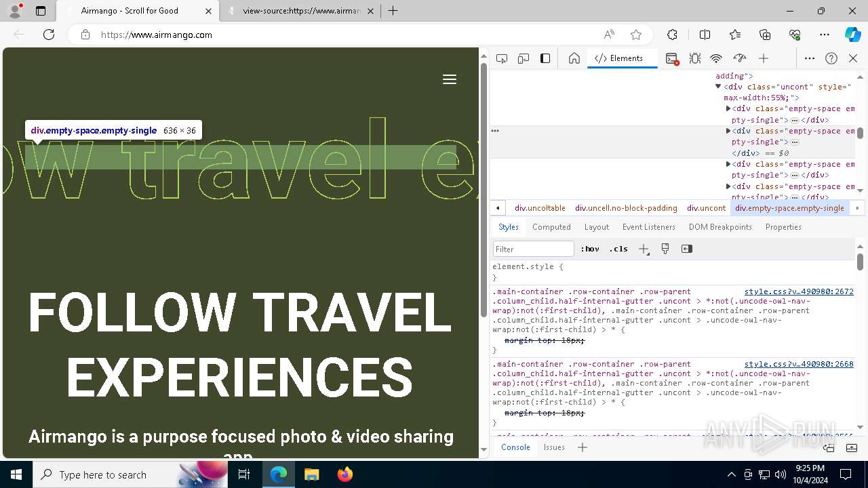868x488 pixels.
Task: Select the inspect element picker tool
Action: (x=502, y=58)
